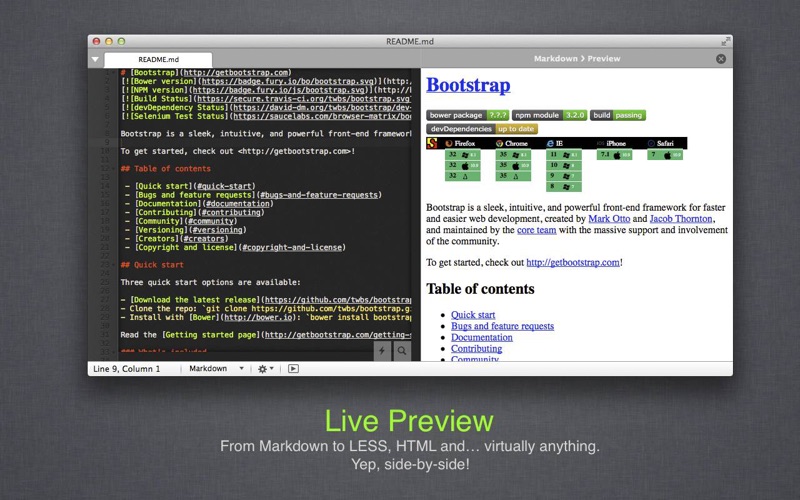
Task: Click the Chrome icon in browser matrix
Action: [499, 144]
